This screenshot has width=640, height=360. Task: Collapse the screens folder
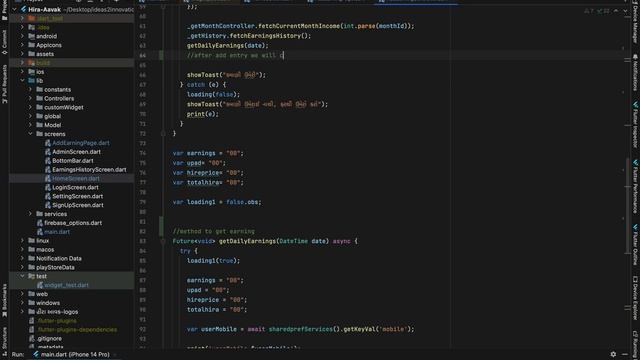(31, 134)
